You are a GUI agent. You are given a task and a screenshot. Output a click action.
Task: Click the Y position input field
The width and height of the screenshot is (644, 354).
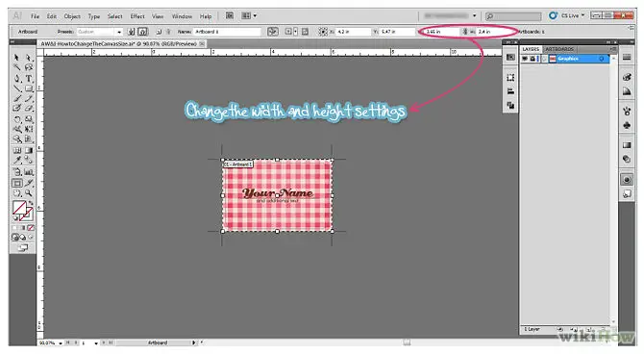(397, 32)
